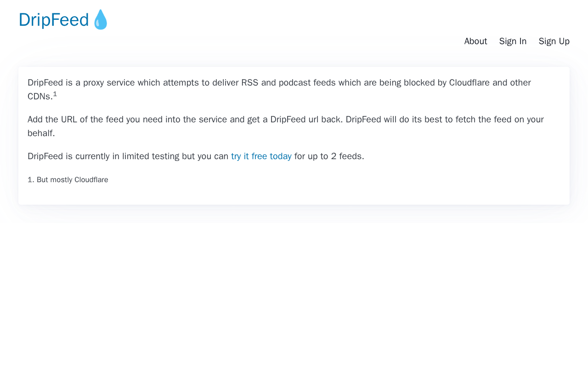Click the word "behalf." ending the second paragraph

tap(41, 133)
